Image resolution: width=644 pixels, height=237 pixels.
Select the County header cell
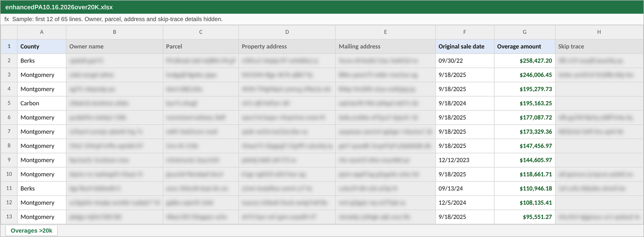tap(41, 46)
